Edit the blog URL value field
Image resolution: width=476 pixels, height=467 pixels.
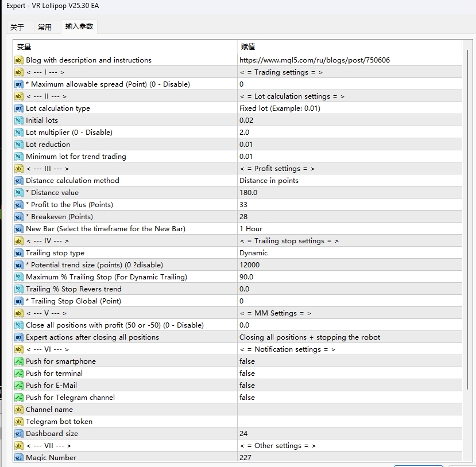point(350,60)
